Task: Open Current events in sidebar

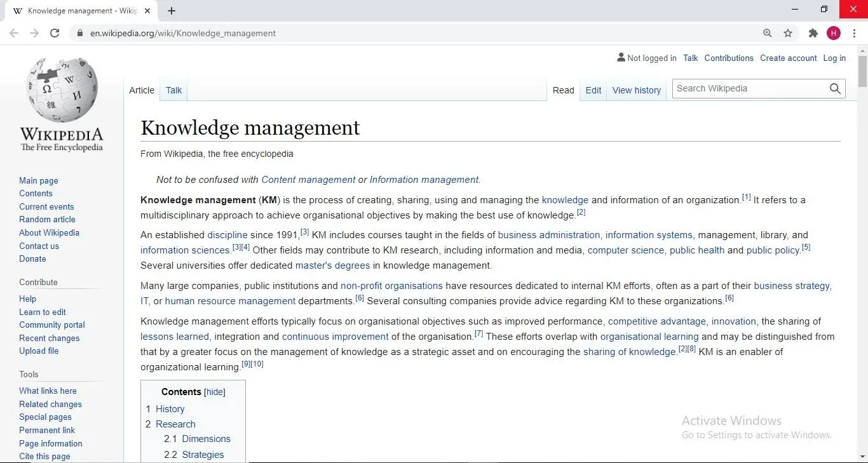Action: pos(46,206)
